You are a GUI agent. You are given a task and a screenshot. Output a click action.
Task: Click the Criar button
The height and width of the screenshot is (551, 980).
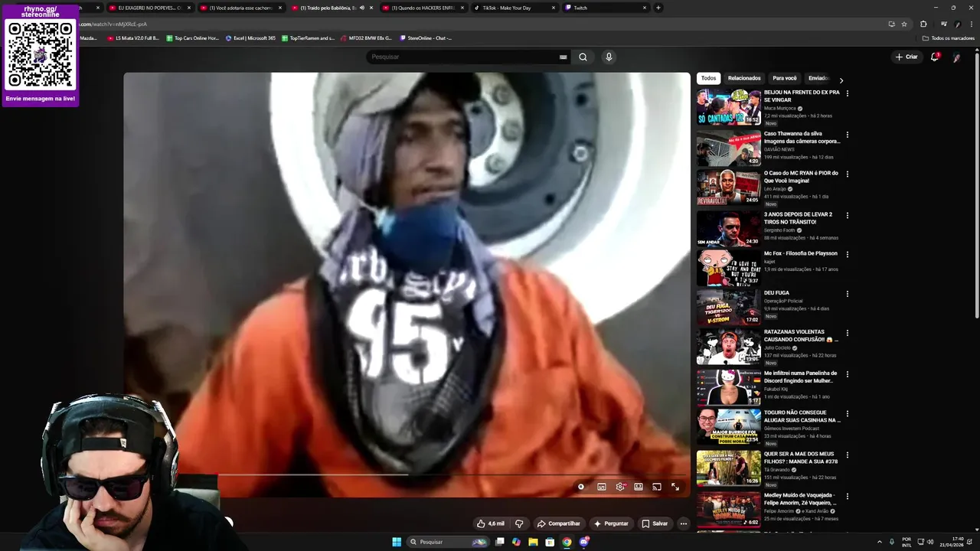point(906,57)
